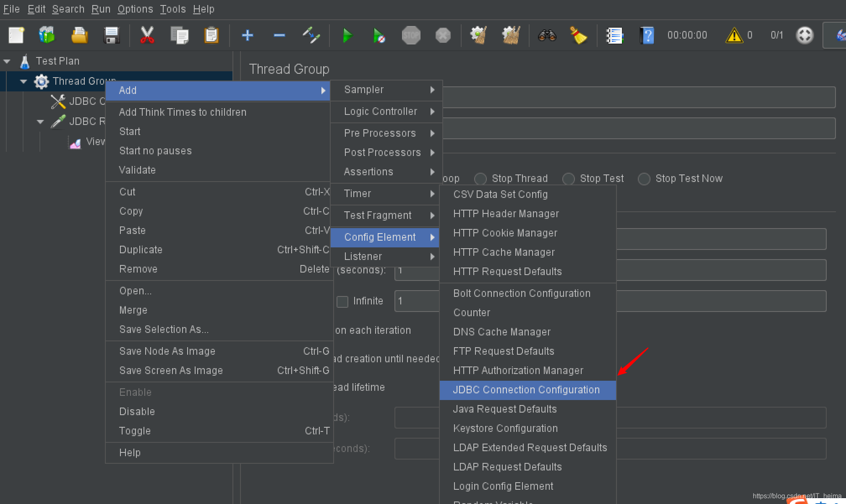Open the Options menu
This screenshot has height=504, width=846.
pos(135,9)
